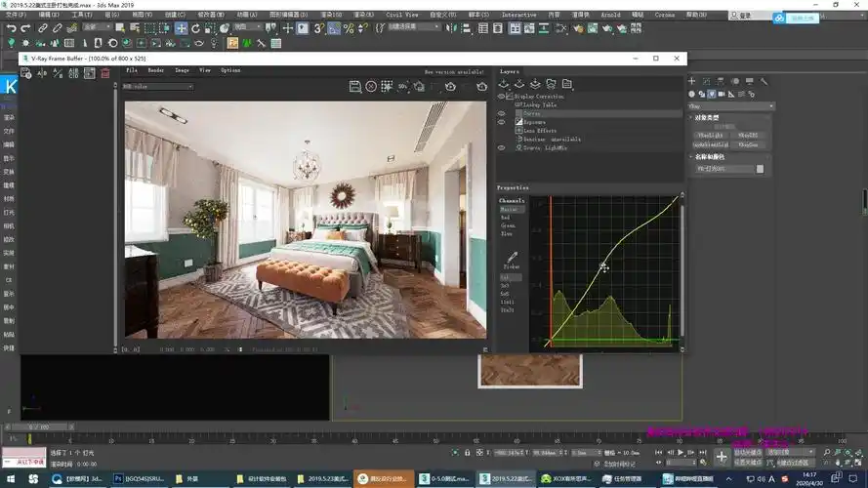Image resolution: width=868 pixels, height=488 pixels.
Task: Open the selection filter dropdown in main toolbar
Action: click(x=98, y=26)
